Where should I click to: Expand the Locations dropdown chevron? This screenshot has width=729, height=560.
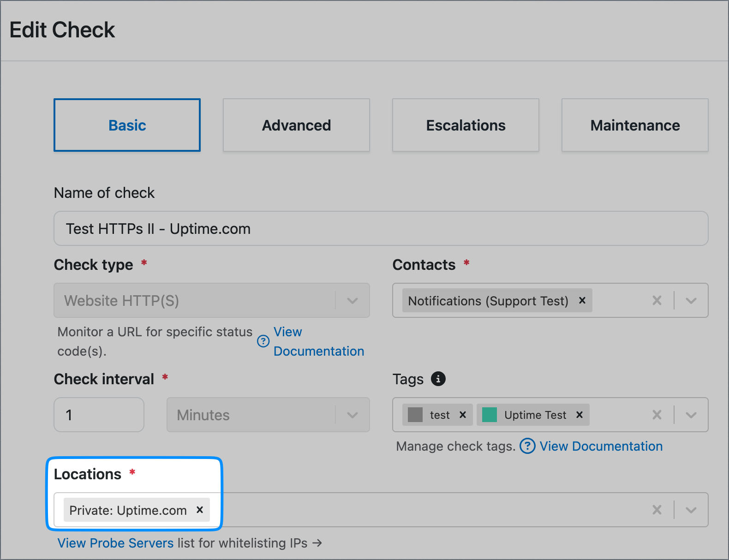[x=691, y=510]
